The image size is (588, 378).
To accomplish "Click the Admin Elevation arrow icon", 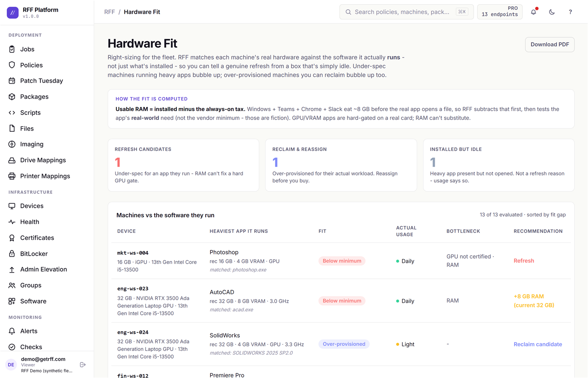I will pos(12,269).
